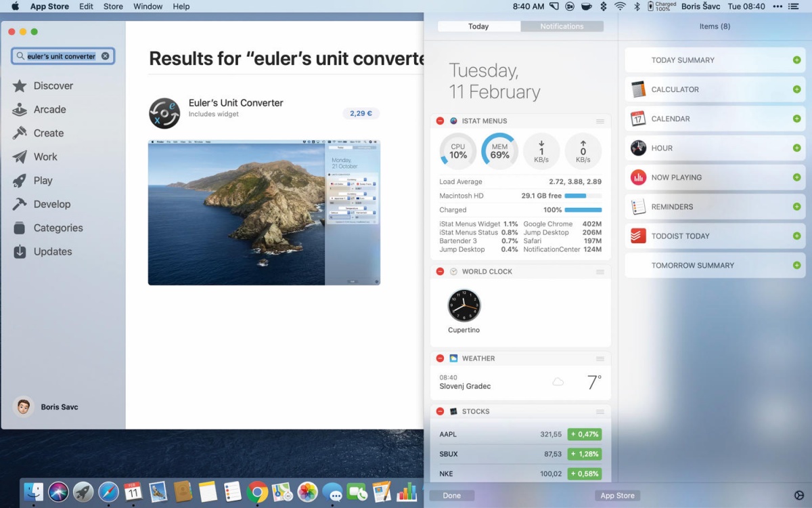Open the Window menu

point(148,7)
